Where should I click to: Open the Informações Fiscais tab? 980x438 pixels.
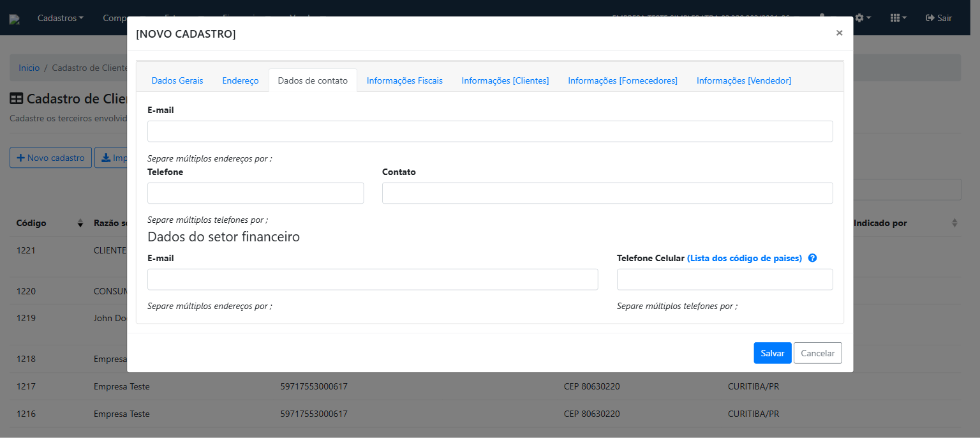[x=405, y=80]
